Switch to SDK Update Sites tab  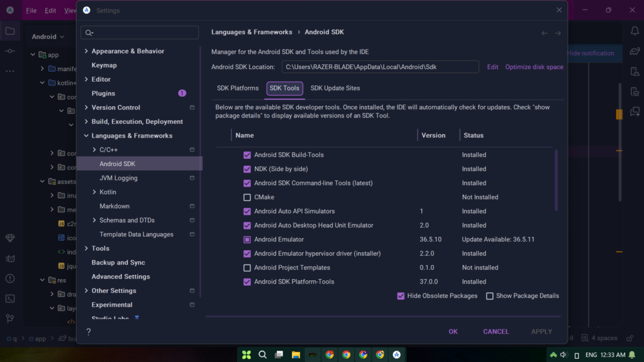(x=335, y=88)
